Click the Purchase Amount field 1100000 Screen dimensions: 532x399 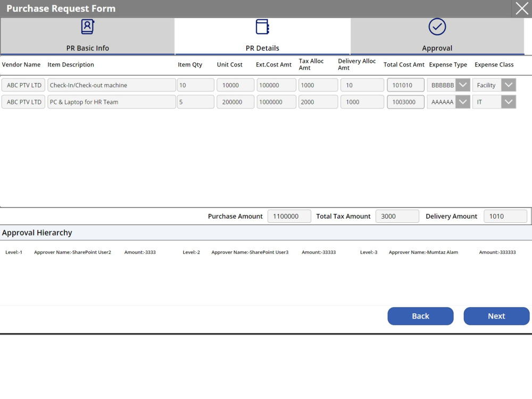click(x=289, y=217)
